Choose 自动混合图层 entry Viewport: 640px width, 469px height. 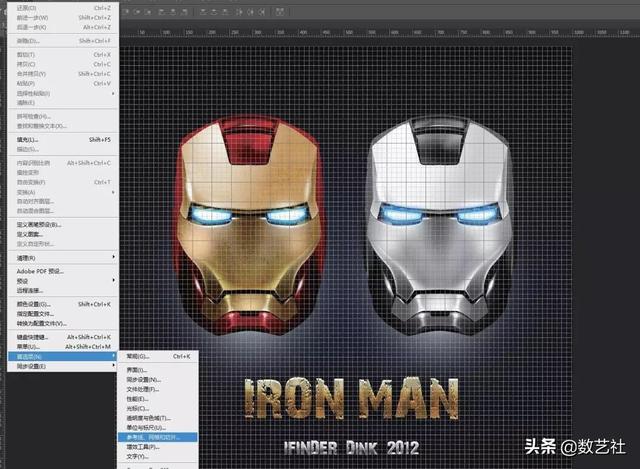(63, 211)
